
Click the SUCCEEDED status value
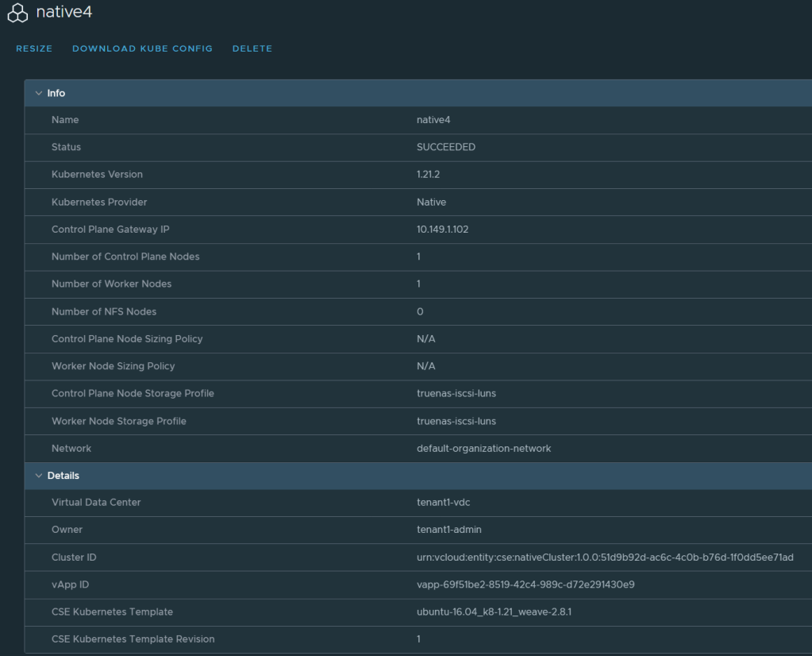(x=445, y=147)
